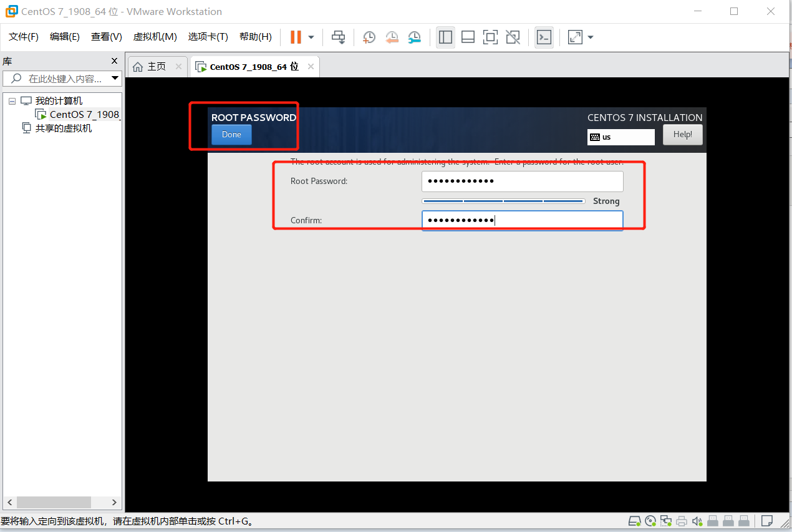Open the 查看(V) menu

click(107, 37)
